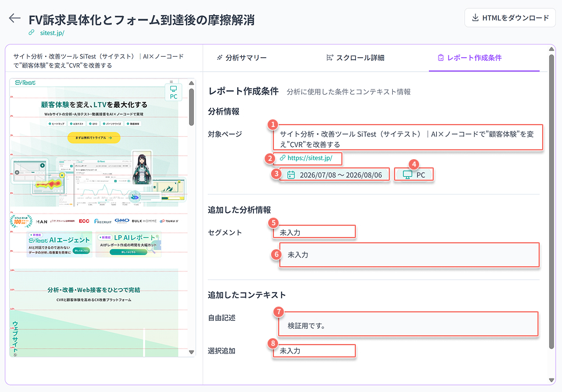Image resolution: width=562 pixels, height=392 pixels.
Task: Click the GMO logo in the preview
Action: pos(122,221)
